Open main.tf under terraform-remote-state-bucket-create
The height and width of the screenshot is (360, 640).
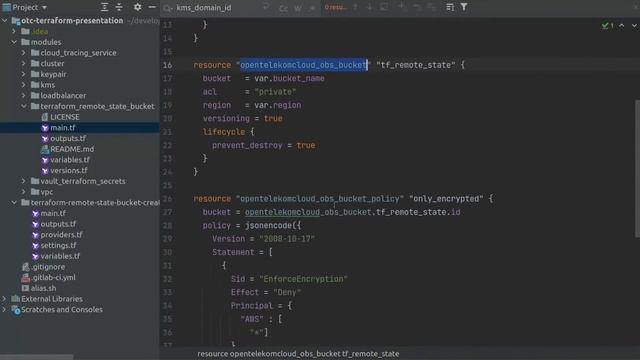click(x=53, y=213)
